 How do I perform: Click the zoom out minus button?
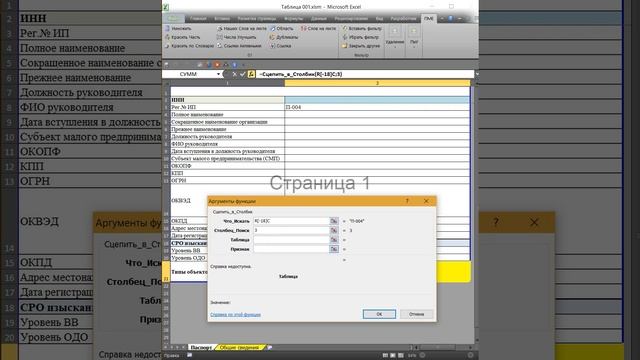[422, 356]
